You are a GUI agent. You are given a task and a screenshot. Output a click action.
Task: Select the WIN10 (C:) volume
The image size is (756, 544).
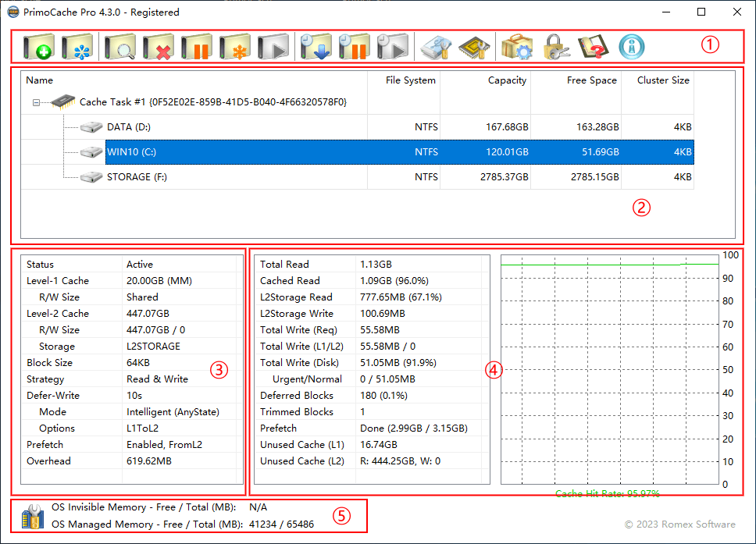pyautogui.click(x=132, y=151)
